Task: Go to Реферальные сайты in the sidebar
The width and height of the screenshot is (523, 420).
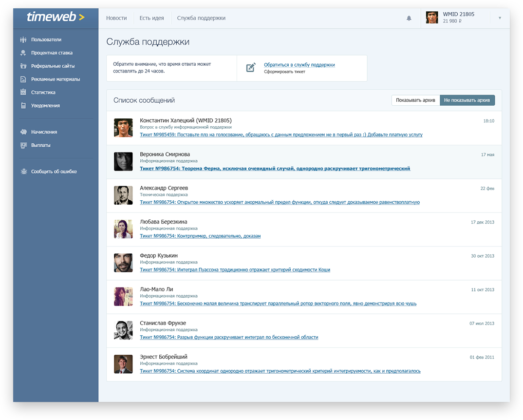Action: pyautogui.click(x=53, y=66)
